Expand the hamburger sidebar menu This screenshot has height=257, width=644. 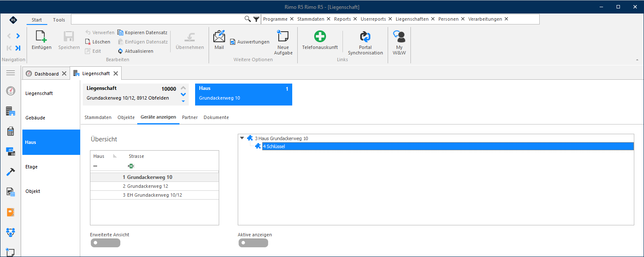(x=11, y=73)
